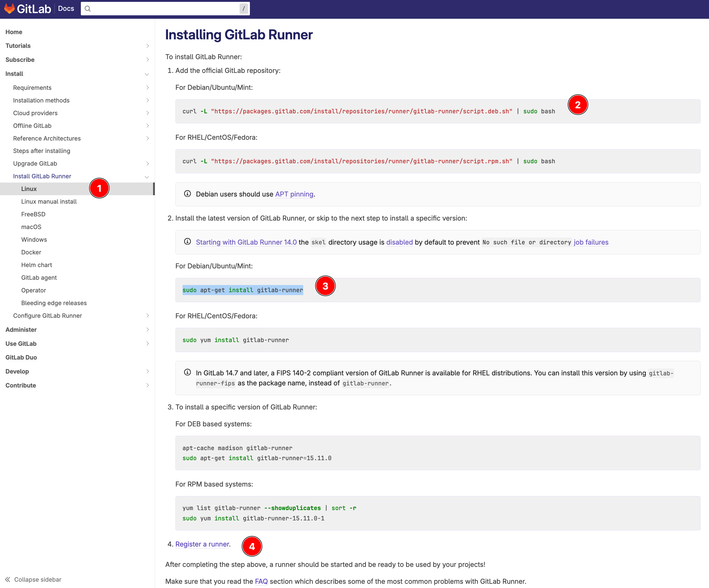Click the slash shortcut key icon

(x=244, y=9)
